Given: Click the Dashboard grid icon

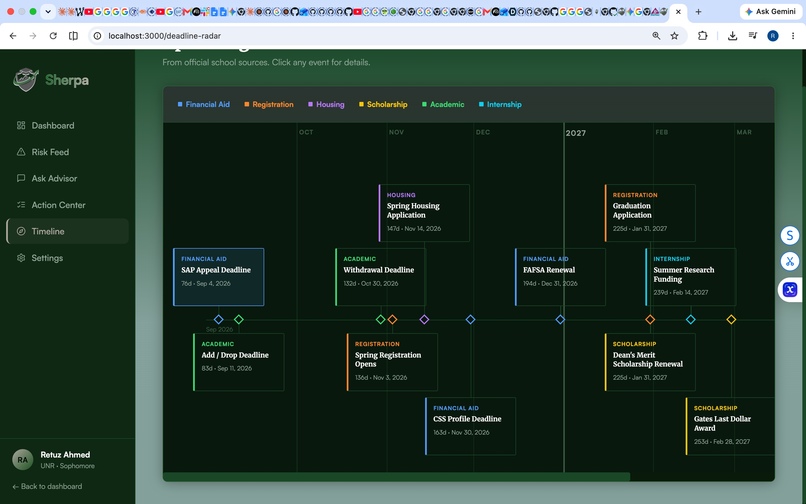Looking at the screenshot, I should tap(21, 125).
